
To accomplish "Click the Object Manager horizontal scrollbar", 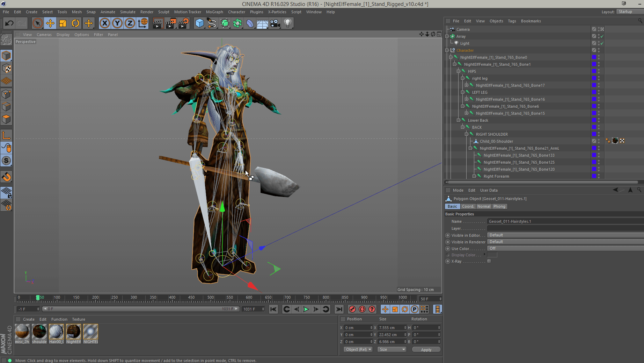I will 543,182.
